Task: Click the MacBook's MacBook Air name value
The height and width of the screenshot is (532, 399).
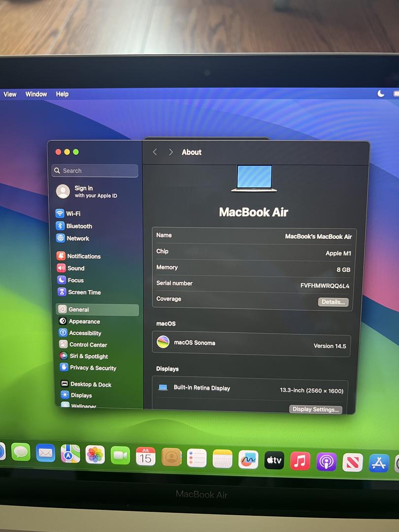Action: [318, 236]
